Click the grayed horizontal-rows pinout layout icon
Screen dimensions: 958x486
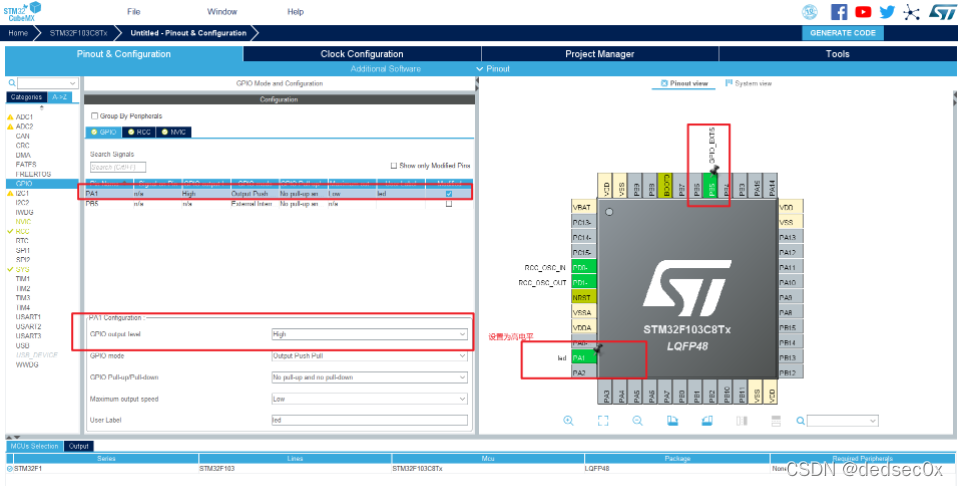pos(777,421)
